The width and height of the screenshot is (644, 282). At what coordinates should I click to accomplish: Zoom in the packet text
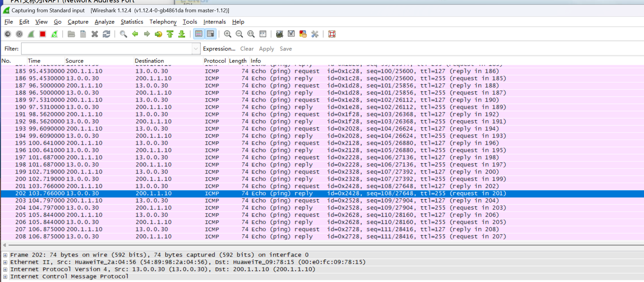tap(228, 34)
